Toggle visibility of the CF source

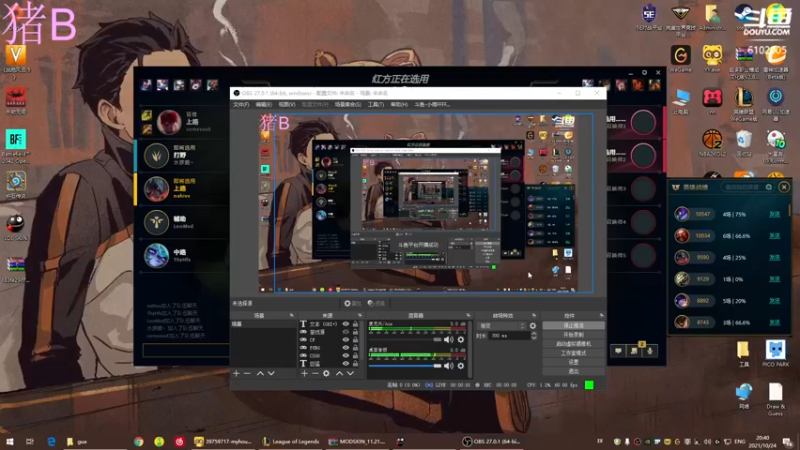coord(345,340)
